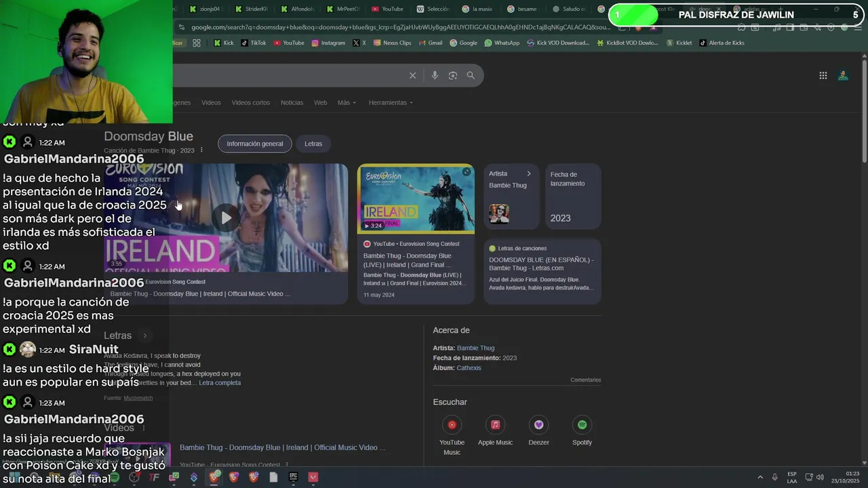868x488 pixels.
Task: Open Kick bookmark in the bookmarks bar
Action: (224, 43)
